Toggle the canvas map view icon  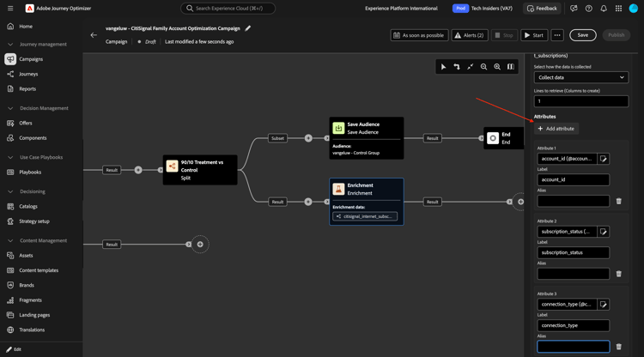tap(511, 66)
